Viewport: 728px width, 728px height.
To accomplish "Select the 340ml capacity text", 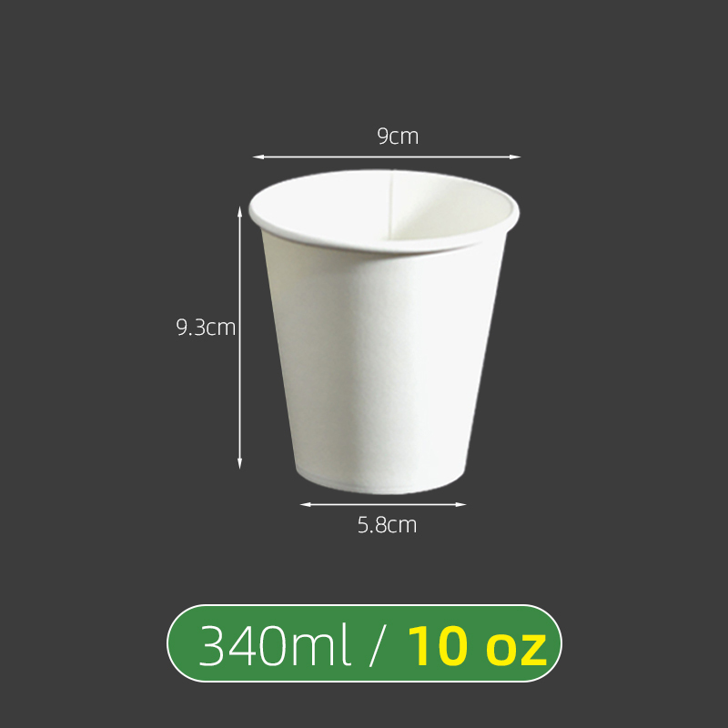I will click(275, 646).
